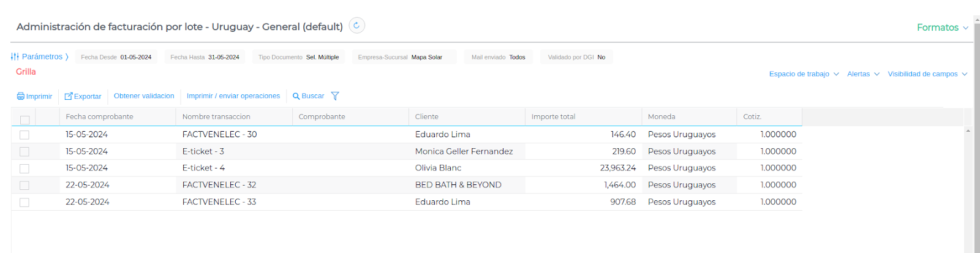Open the Formatos dropdown
This screenshot has height=253, width=980.
click(x=942, y=28)
